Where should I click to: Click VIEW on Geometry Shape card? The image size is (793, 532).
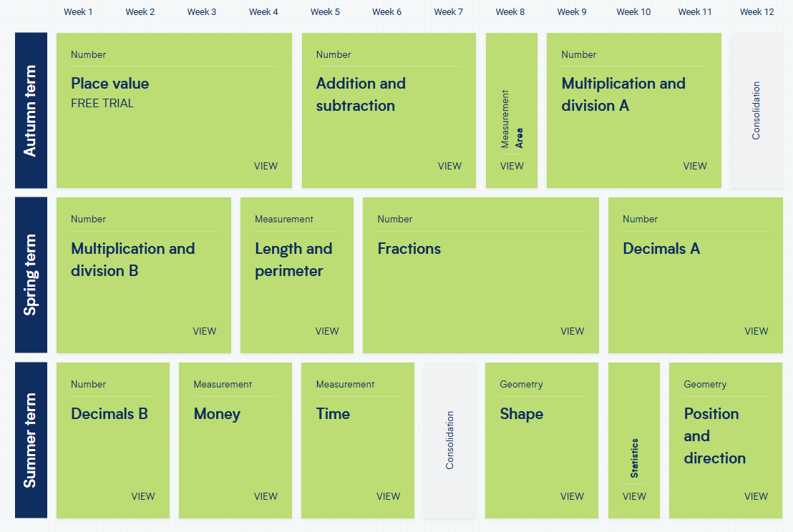click(x=572, y=497)
